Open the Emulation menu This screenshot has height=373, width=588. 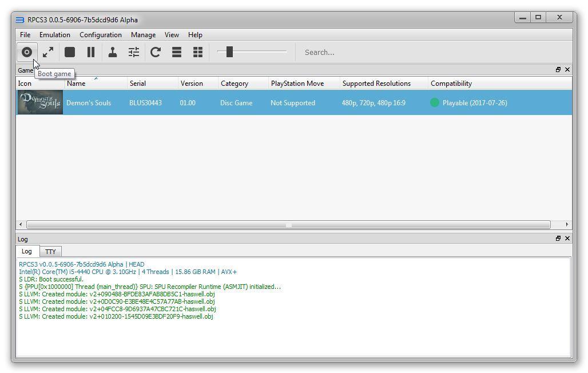(x=55, y=35)
